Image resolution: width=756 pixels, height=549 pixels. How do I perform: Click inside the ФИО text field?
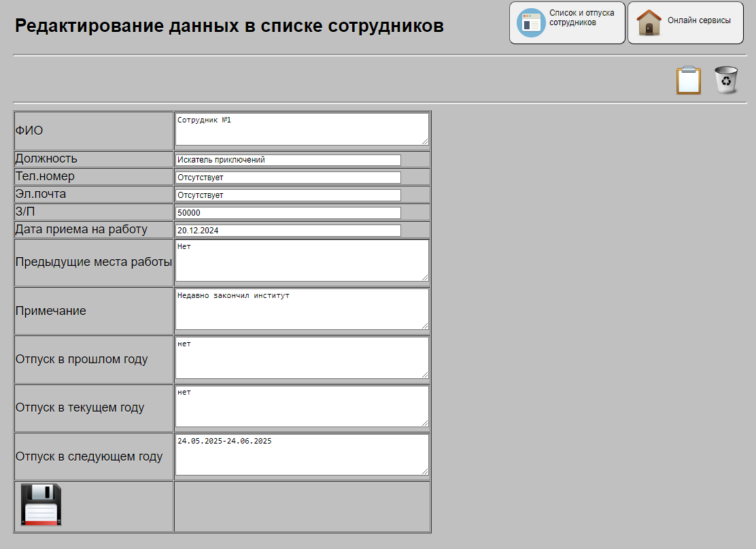tap(301, 129)
